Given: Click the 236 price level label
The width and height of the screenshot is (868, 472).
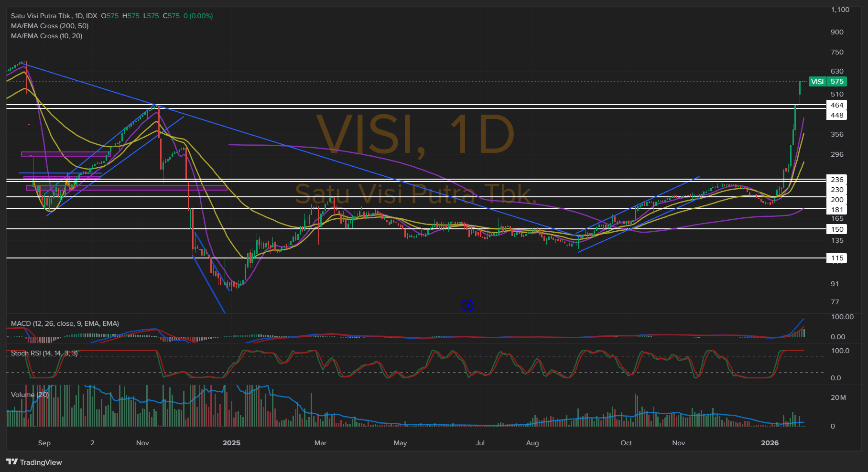Looking at the screenshot, I should (x=837, y=180).
